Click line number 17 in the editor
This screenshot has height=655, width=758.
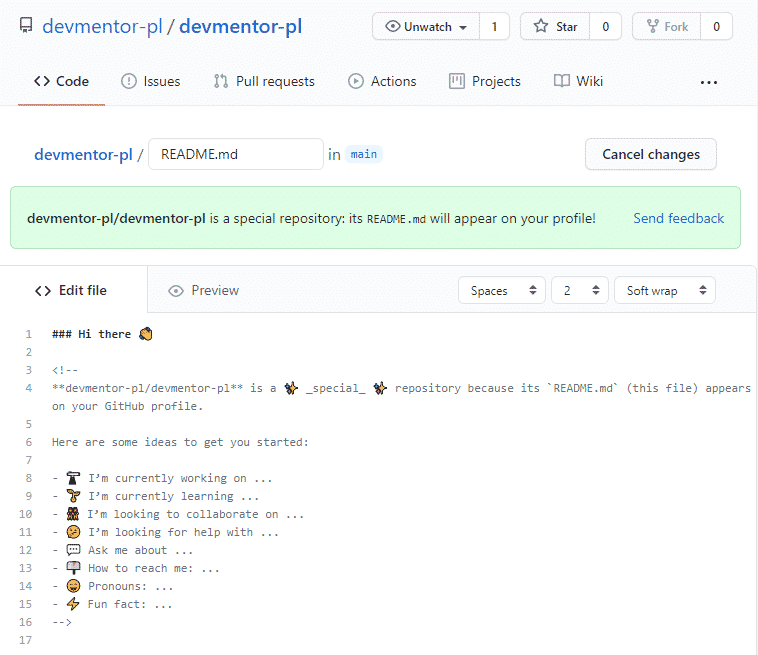(26, 640)
